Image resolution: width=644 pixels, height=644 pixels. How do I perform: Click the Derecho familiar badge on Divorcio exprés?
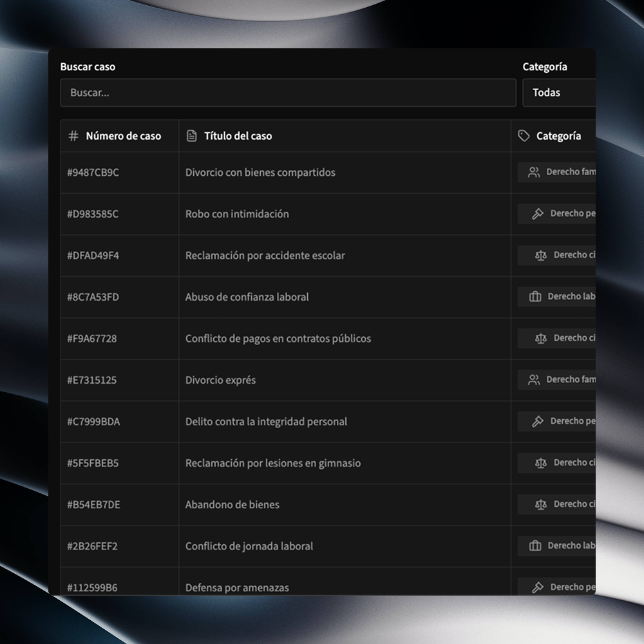coord(560,379)
